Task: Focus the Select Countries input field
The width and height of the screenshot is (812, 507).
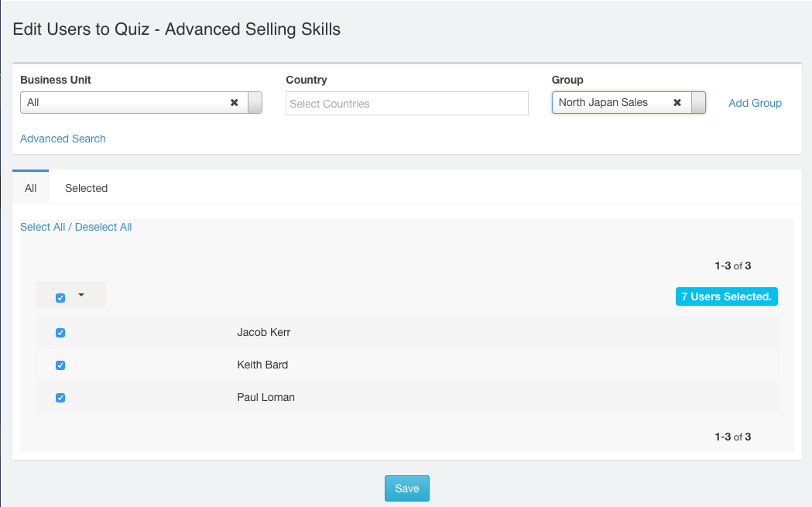Action: click(406, 104)
